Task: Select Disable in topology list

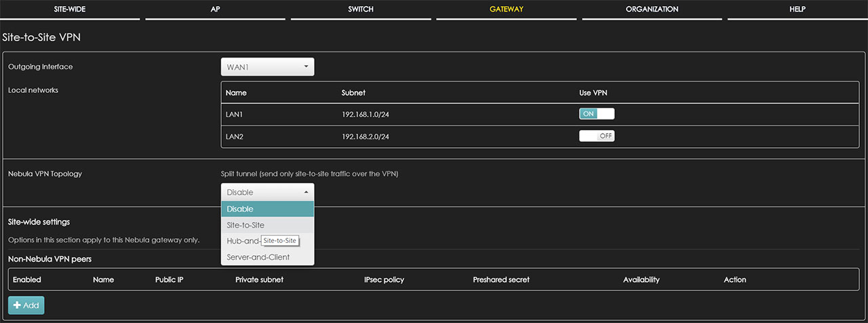Action: click(x=267, y=209)
